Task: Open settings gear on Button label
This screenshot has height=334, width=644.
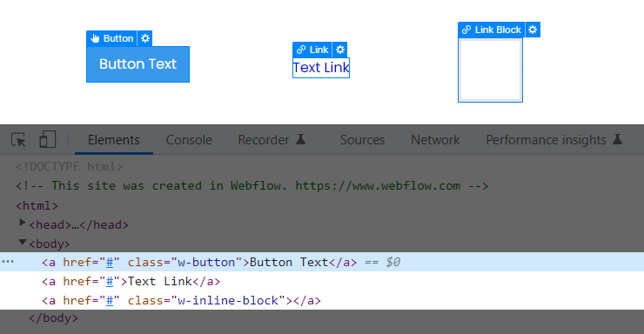Action: (145, 38)
